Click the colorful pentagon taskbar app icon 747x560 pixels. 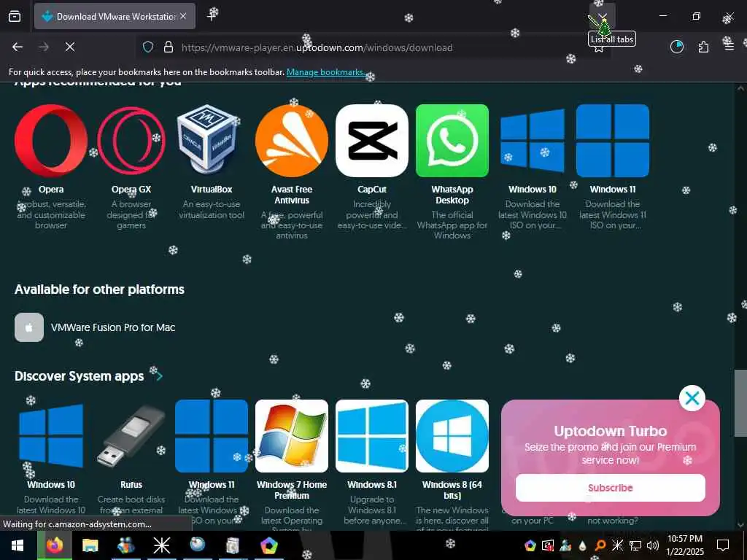point(269,545)
